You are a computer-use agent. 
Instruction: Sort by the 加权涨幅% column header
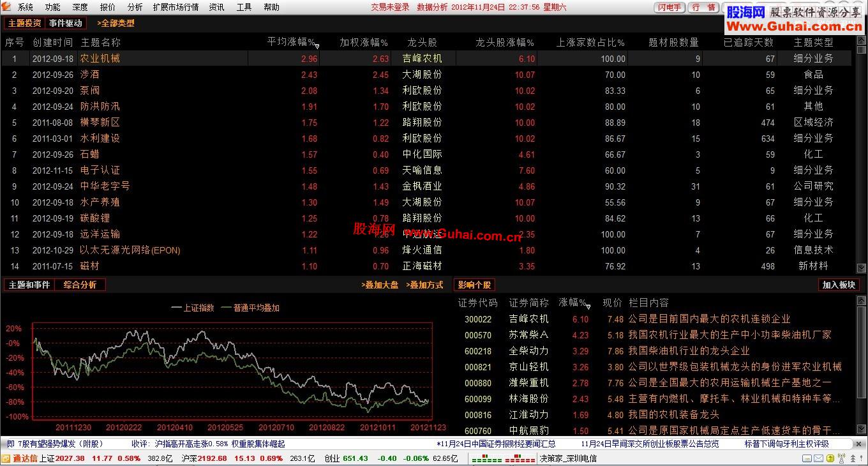(363, 42)
